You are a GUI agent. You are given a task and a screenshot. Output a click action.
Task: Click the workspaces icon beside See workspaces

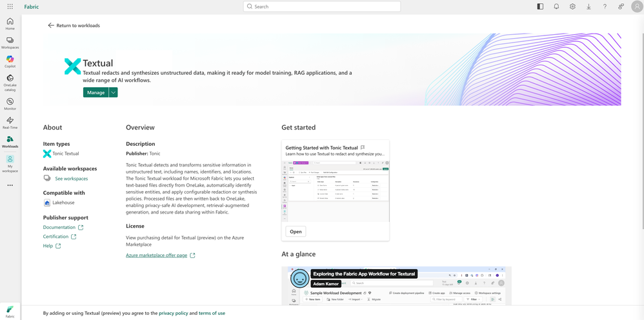pos(47,178)
